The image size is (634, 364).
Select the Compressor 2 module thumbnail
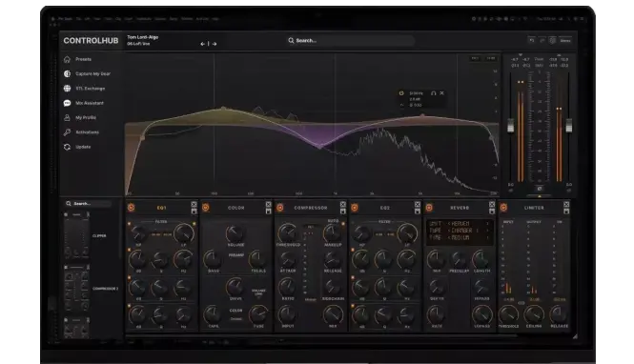tap(77, 289)
